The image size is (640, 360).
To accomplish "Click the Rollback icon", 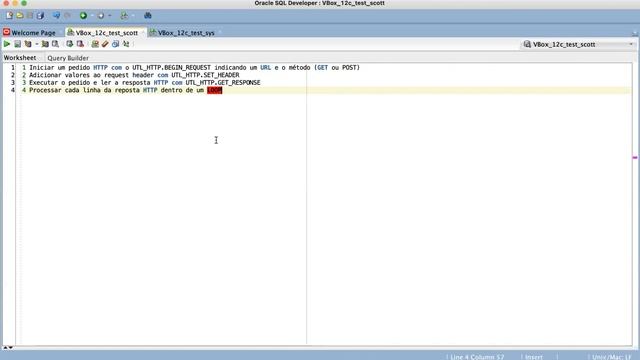I will point(80,44).
